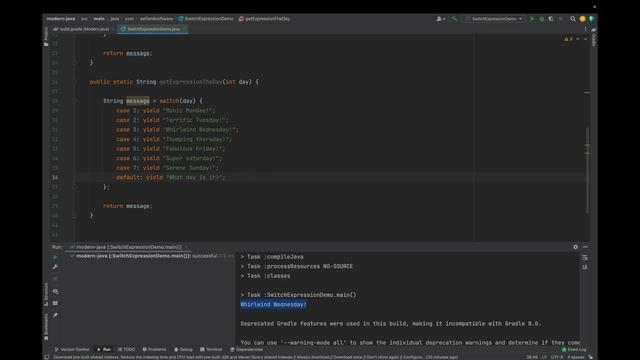Open the Gradle tool window stripe
Image resolution: width=640 pixels, height=360 pixels.
[x=594, y=37]
